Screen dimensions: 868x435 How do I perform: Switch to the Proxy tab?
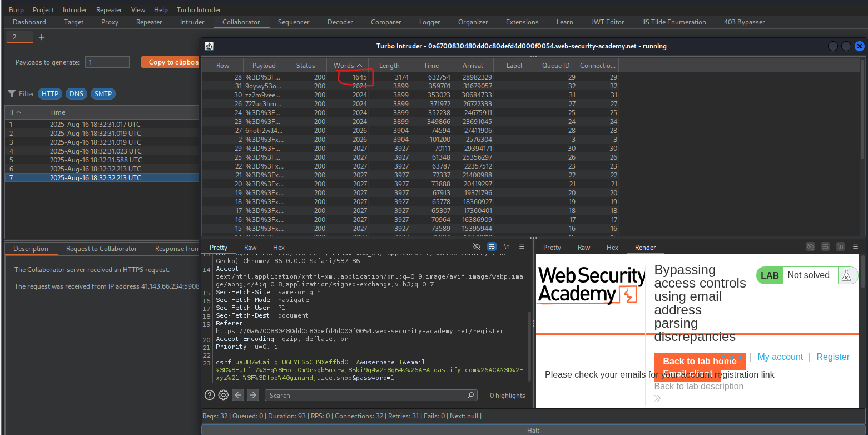point(110,22)
